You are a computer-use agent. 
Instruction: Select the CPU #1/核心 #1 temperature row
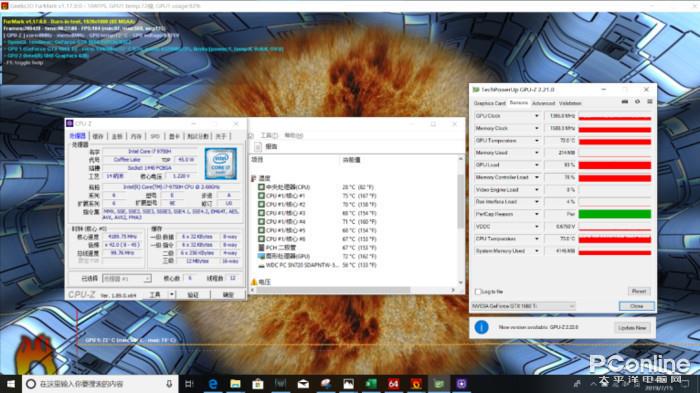click(x=317, y=196)
